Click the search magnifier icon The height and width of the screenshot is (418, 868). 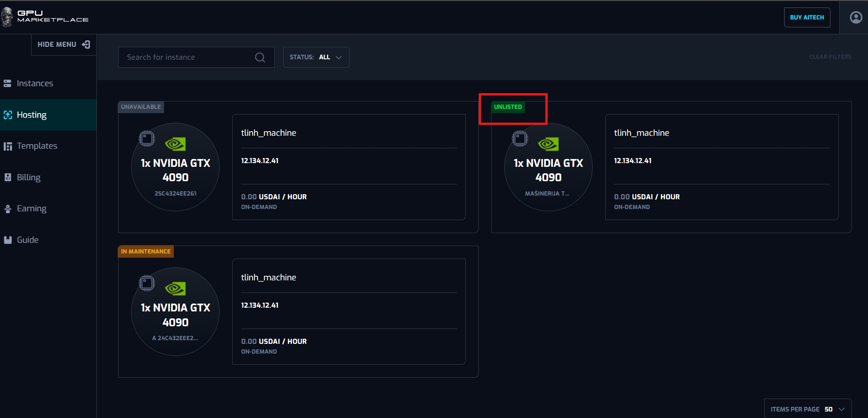(x=260, y=57)
